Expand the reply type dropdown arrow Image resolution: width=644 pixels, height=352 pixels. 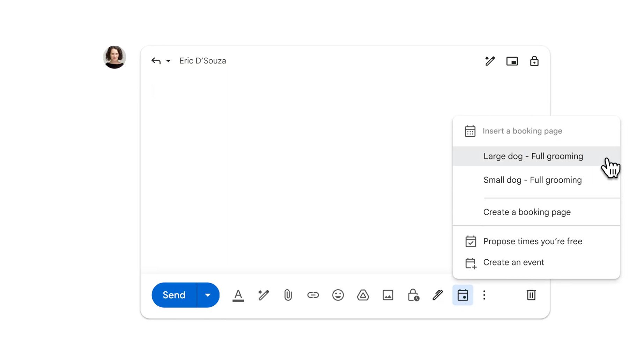pyautogui.click(x=168, y=61)
